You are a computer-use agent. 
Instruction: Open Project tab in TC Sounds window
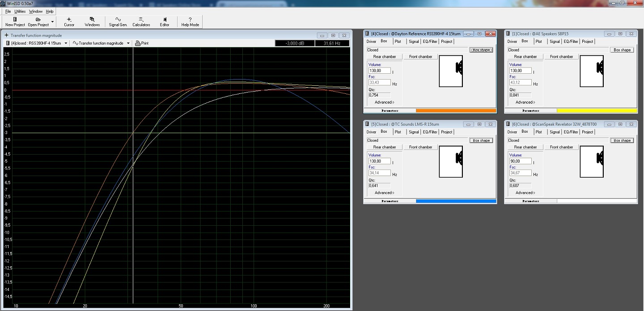pos(446,132)
